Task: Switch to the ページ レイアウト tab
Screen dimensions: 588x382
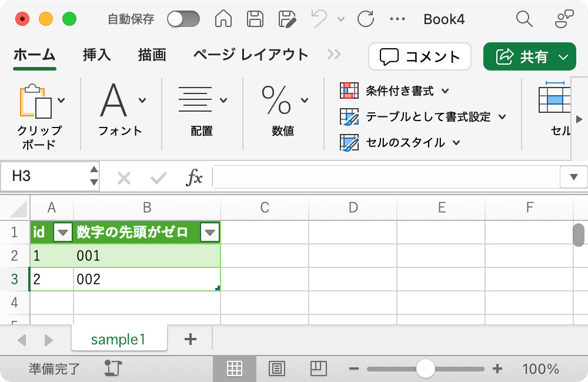Action: point(250,55)
